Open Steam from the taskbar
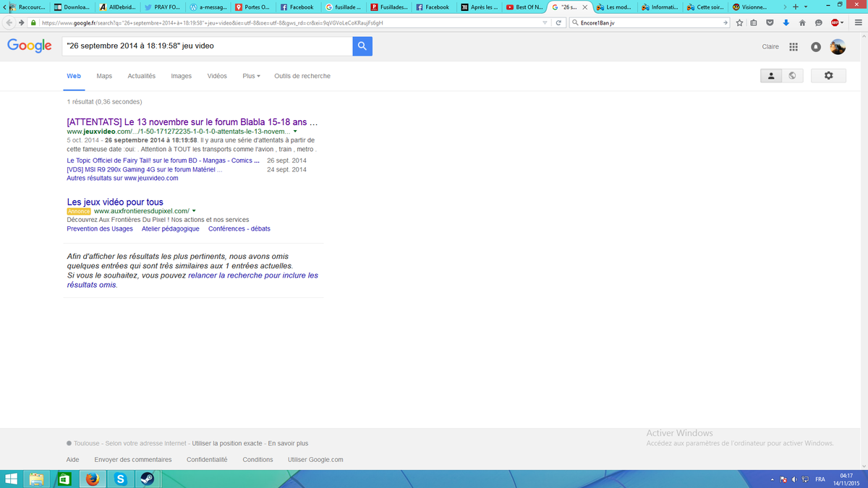This screenshot has width=868, height=488. [146, 479]
